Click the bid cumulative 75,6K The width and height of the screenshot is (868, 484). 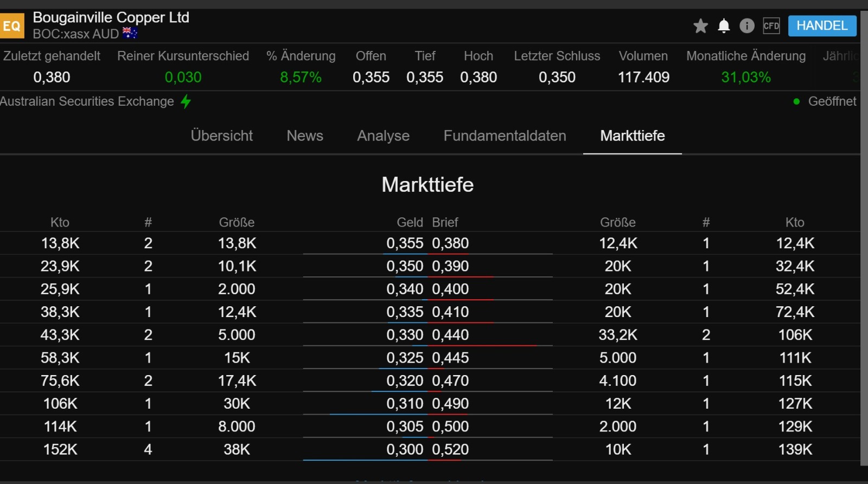tap(60, 381)
